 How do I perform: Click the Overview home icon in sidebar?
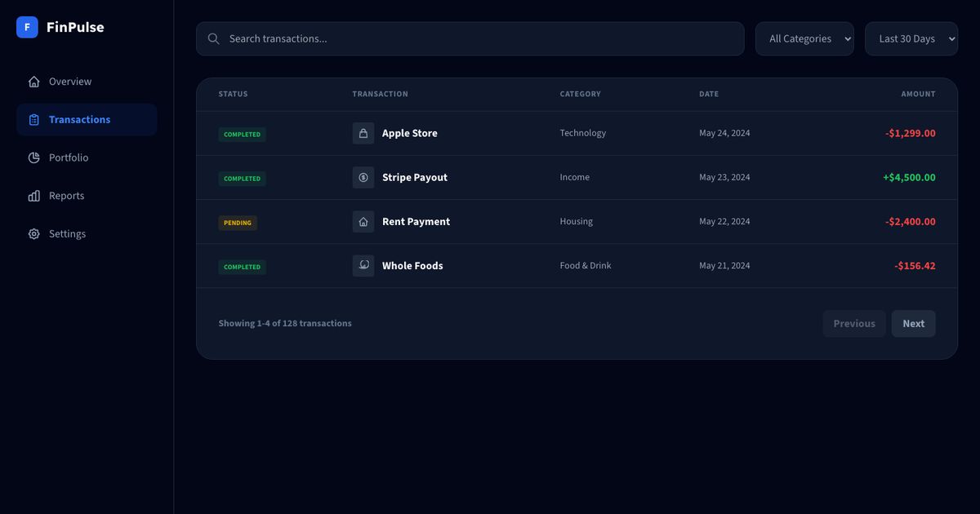[x=33, y=82]
